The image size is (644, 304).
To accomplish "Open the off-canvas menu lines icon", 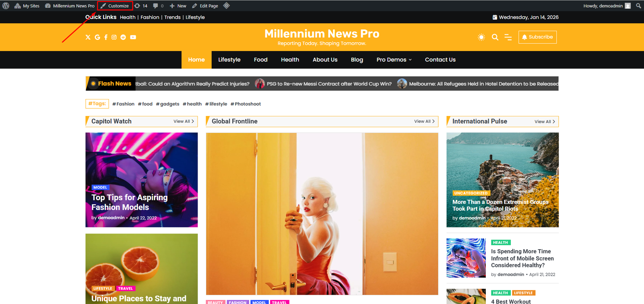I will [508, 37].
